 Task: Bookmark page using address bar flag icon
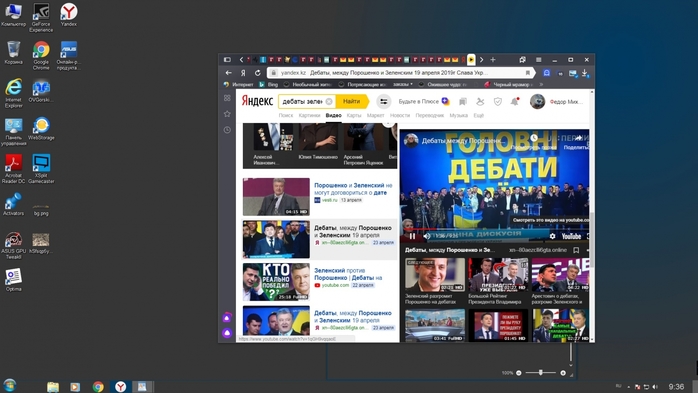click(x=528, y=73)
